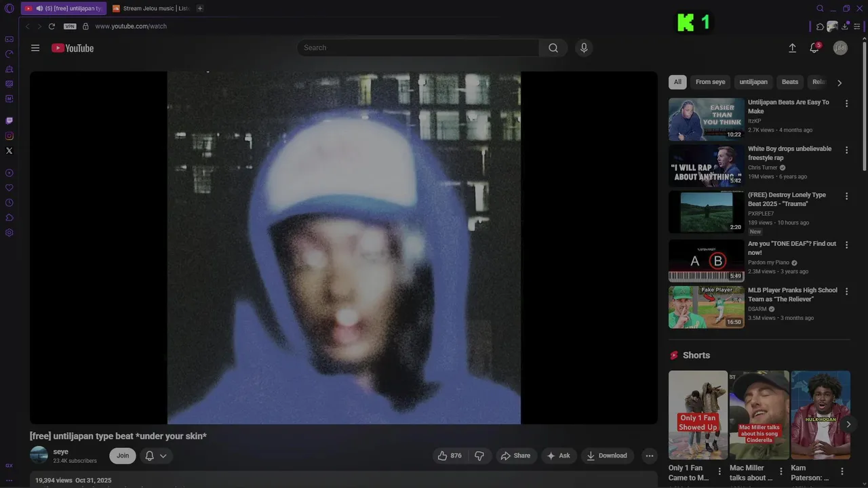The image size is (868, 488).
Task: Show next filter chips arrow
Action: click(x=840, y=83)
